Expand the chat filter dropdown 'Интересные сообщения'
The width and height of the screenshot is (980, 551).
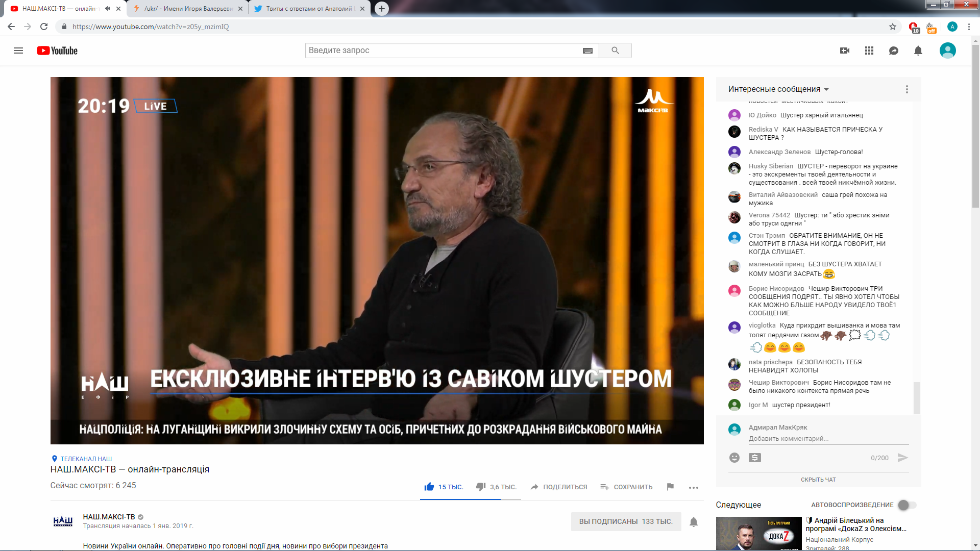pyautogui.click(x=778, y=89)
